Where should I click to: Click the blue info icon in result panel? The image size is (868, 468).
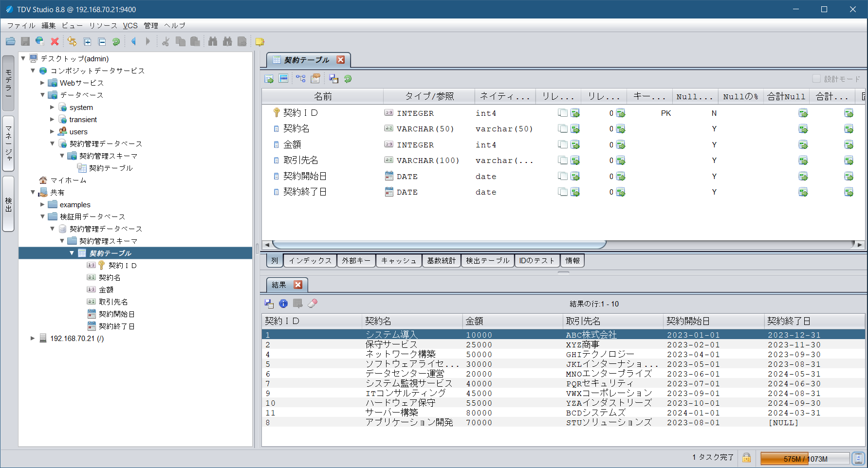coord(283,304)
